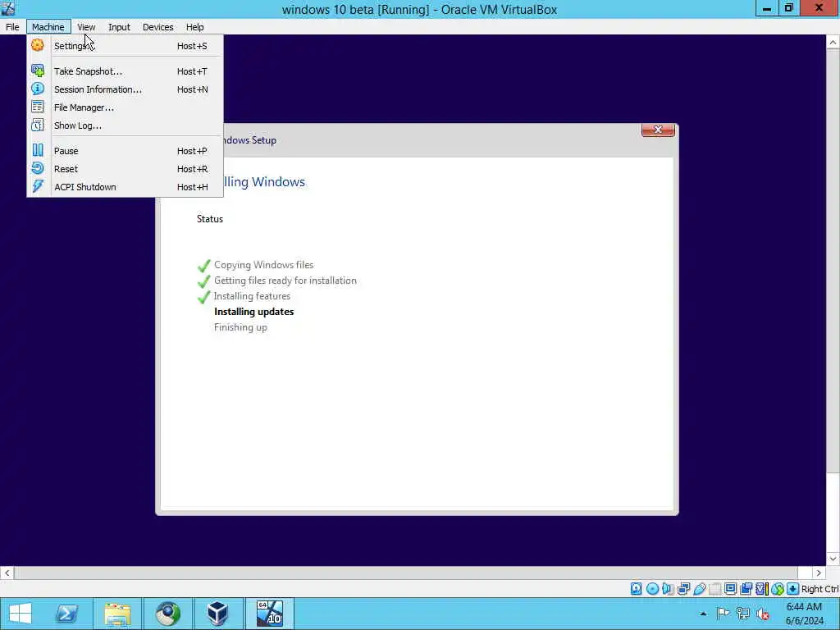Select Reset from Machine menu
Image resolution: width=840 pixels, height=630 pixels.
(125, 169)
